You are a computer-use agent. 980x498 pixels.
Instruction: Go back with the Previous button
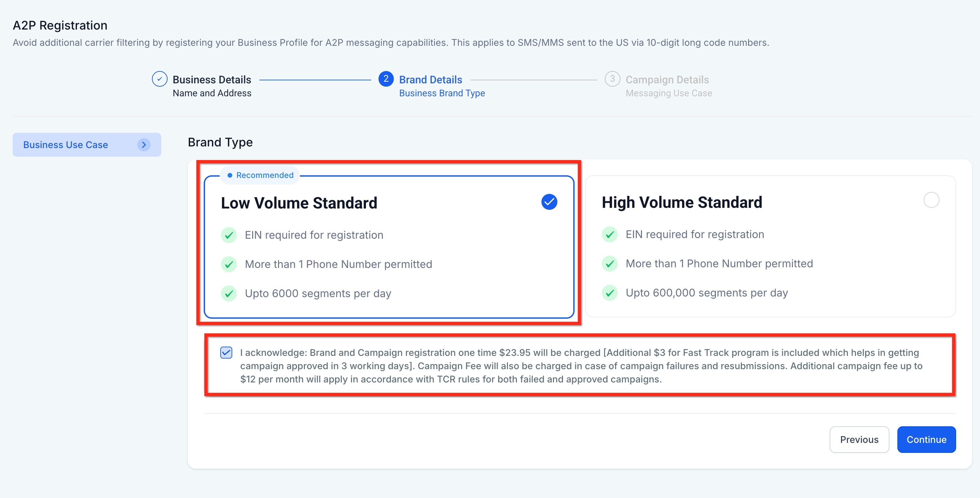(x=859, y=439)
